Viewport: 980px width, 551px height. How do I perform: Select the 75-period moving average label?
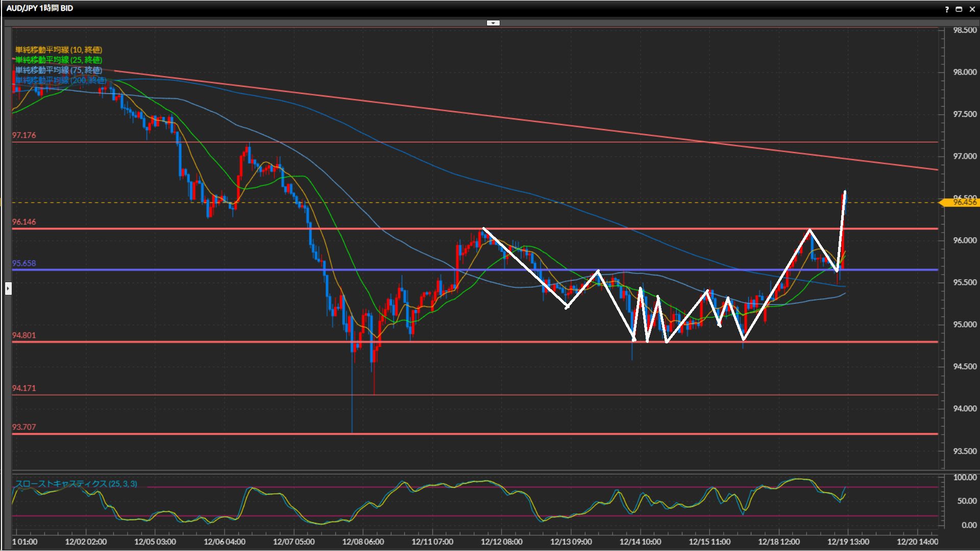(59, 70)
